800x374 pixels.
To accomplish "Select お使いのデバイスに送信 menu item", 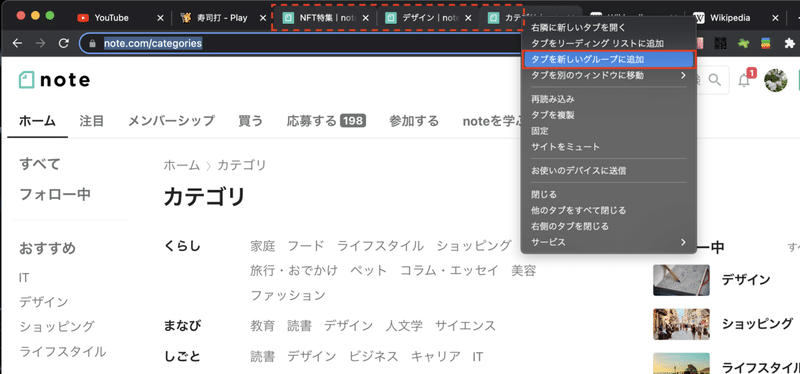I will 609,170.
